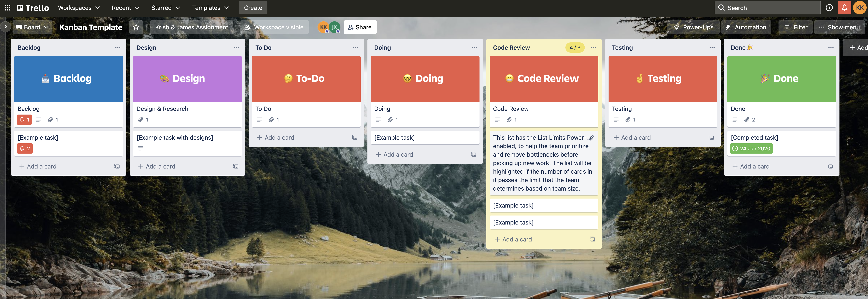The width and height of the screenshot is (868, 299).
Task: Click the red notifications bell icon
Action: 844,8
